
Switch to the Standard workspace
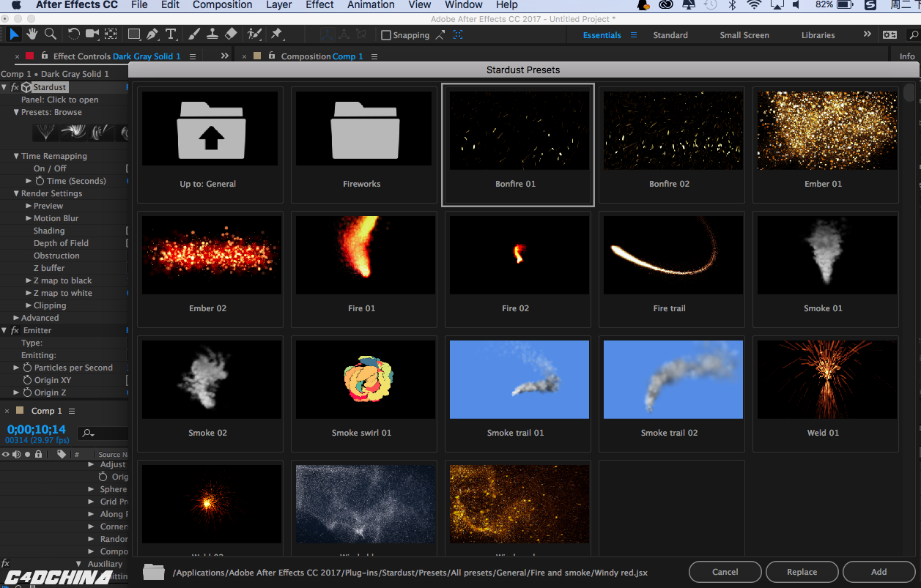click(x=670, y=35)
